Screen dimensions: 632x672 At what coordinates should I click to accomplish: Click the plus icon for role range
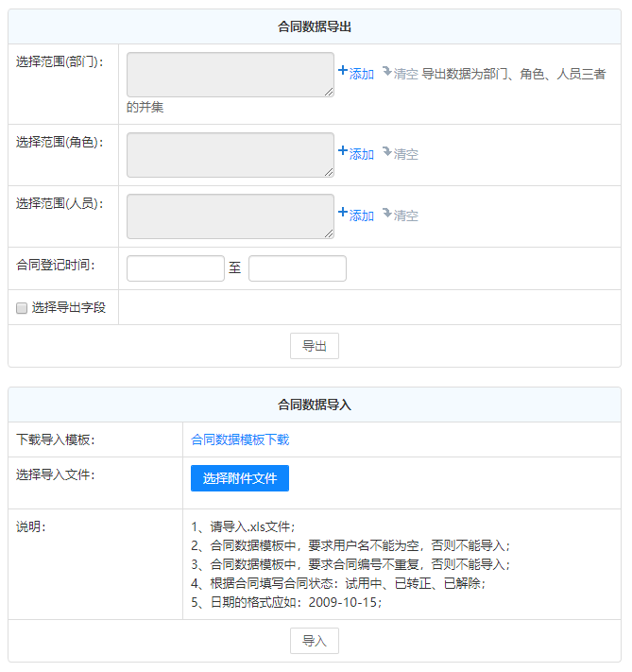click(343, 152)
